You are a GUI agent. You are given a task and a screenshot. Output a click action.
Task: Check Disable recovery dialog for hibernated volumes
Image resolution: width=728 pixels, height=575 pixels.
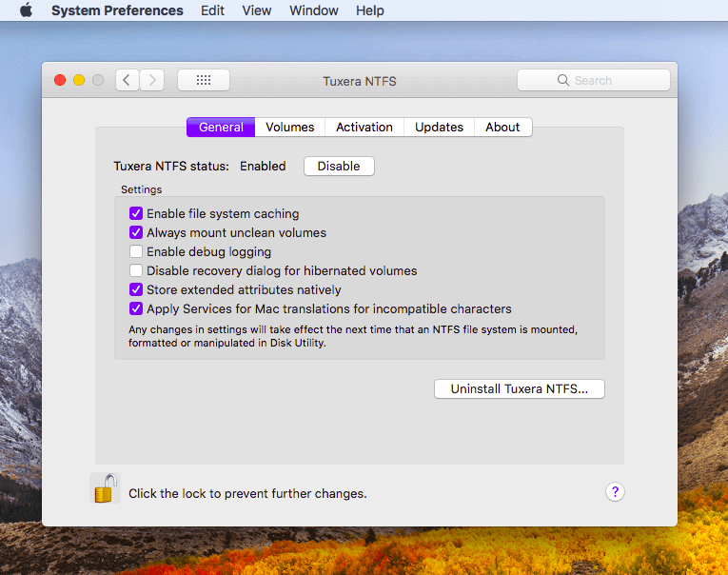click(x=136, y=271)
